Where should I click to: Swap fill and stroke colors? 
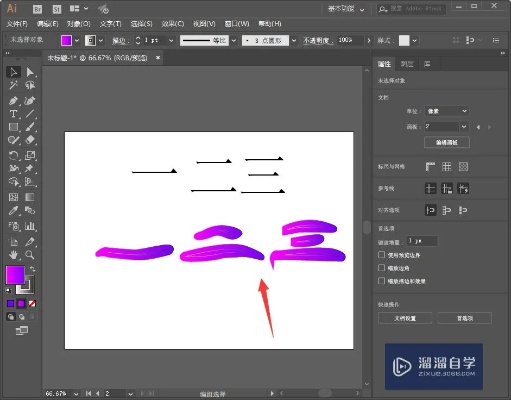(x=32, y=269)
